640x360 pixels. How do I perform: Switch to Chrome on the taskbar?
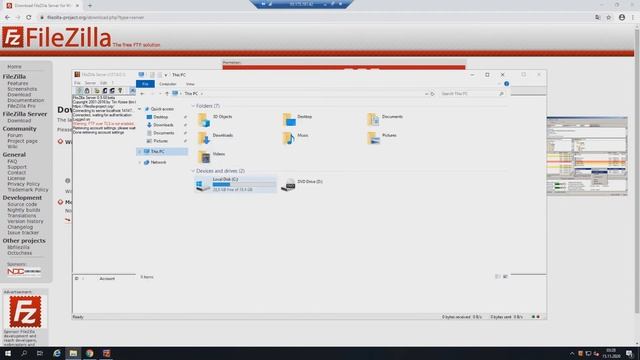click(90, 353)
